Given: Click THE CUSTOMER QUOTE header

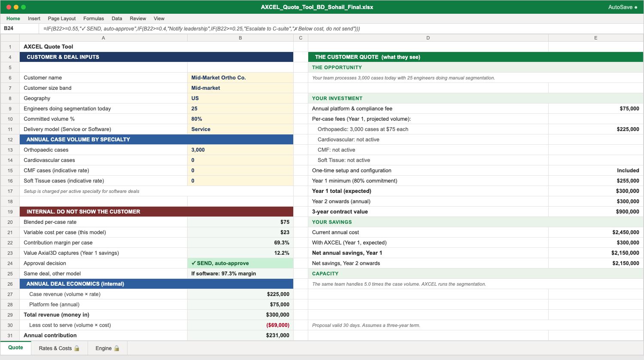Looking at the screenshot, I should click(476, 57).
